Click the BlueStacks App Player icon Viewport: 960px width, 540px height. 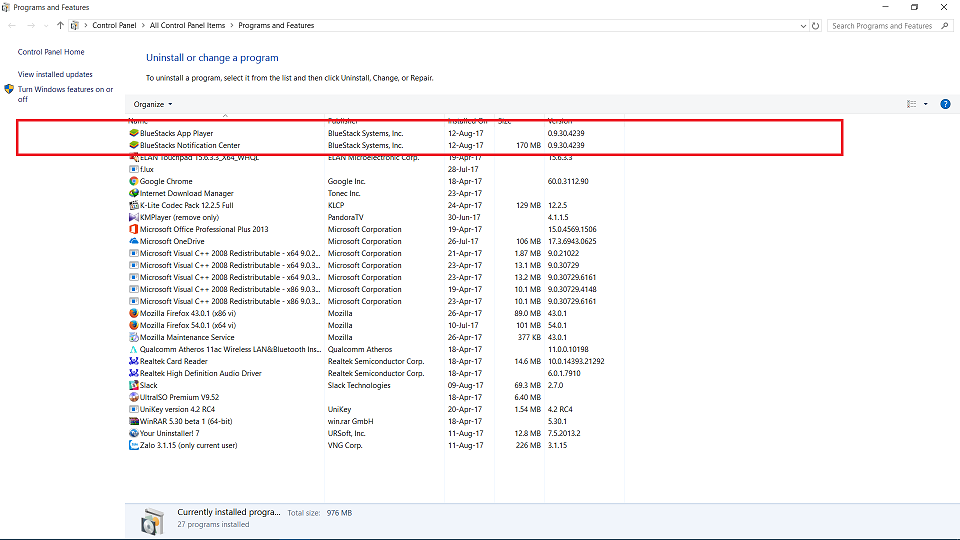pyautogui.click(x=134, y=133)
